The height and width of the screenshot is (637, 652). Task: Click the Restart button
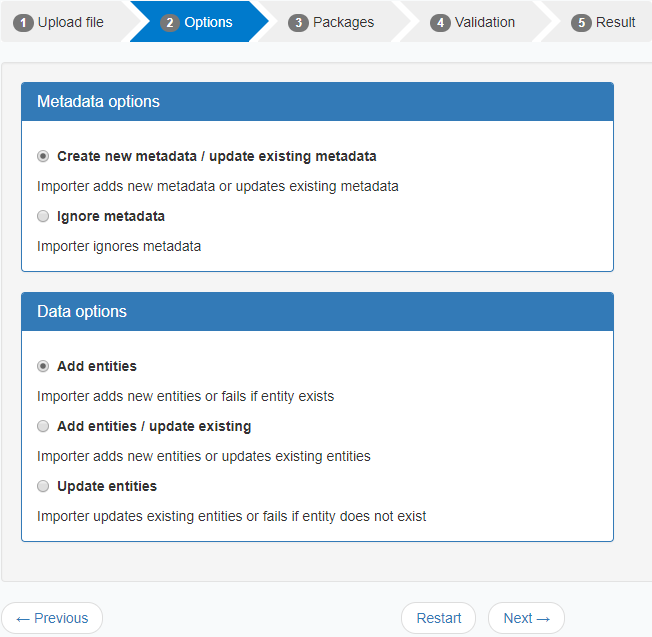pos(438,618)
